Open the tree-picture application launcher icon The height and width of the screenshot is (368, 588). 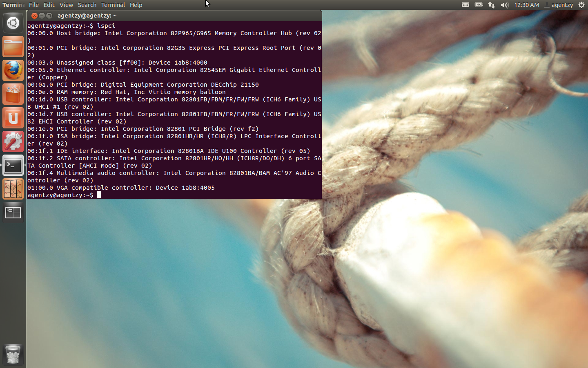pos(13,189)
